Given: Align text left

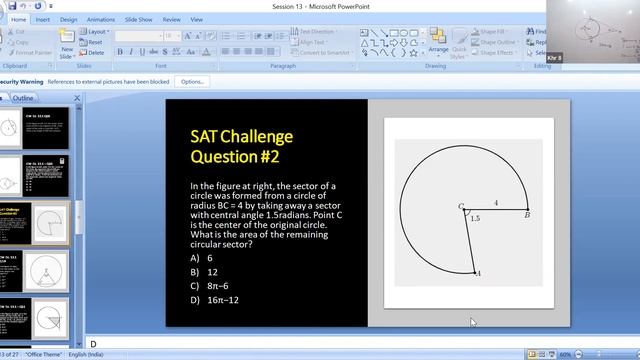Looking at the screenshot, I should point(225,52).
